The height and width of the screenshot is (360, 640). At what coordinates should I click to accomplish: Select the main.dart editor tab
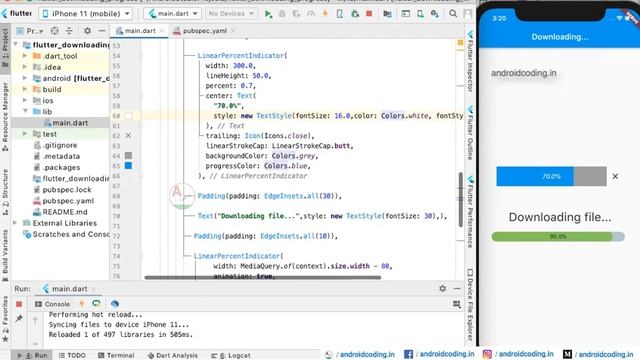pos(139,31)
